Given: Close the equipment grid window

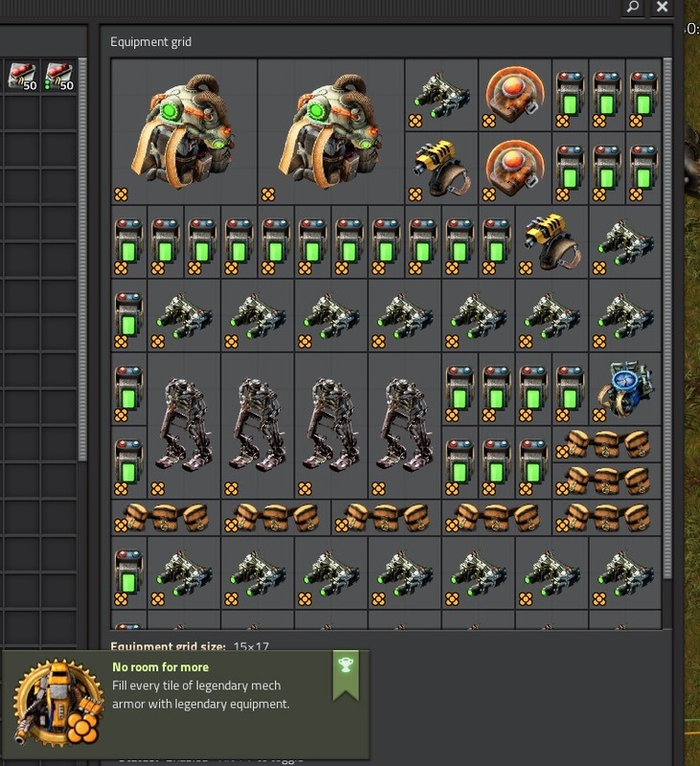Looking at the screenshot, I should (x=662, y=8).
